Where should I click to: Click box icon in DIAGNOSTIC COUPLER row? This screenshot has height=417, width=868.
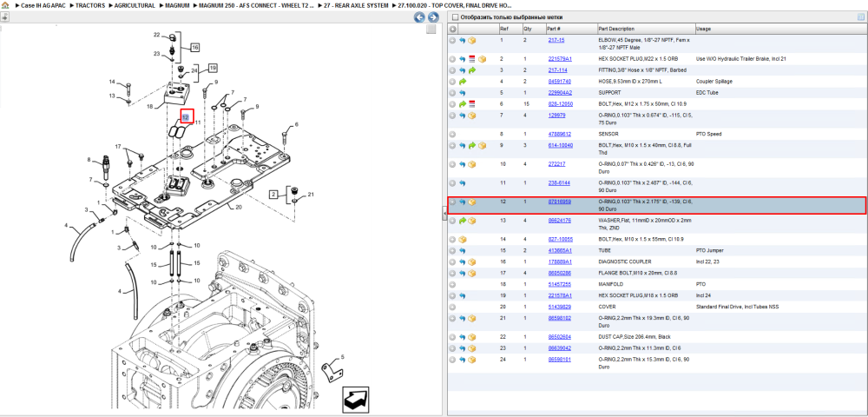pyautogui.click(x=472, y=262)
